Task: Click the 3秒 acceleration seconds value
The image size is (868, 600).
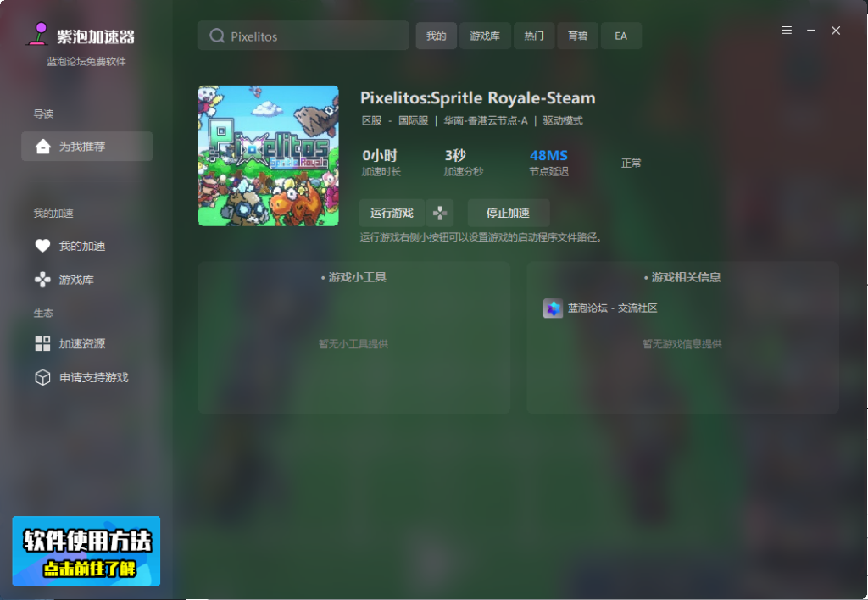Action: pyautogui.click(x=455, y=156)
